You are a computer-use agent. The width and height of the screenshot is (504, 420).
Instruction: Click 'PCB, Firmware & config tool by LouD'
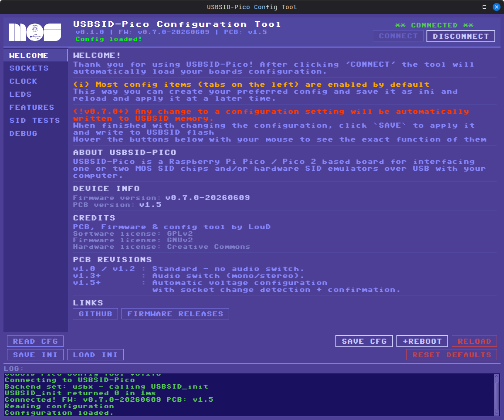point(172,227)
